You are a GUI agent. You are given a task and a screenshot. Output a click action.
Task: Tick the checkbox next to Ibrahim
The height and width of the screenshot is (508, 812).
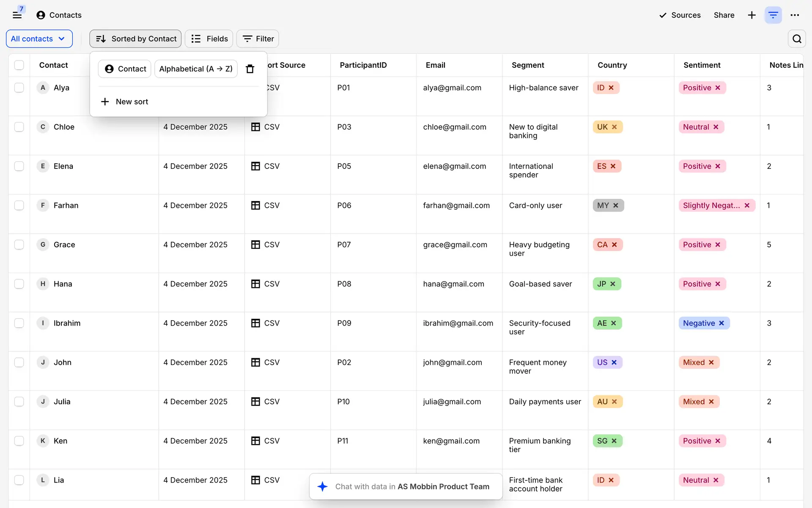point(19,323)
